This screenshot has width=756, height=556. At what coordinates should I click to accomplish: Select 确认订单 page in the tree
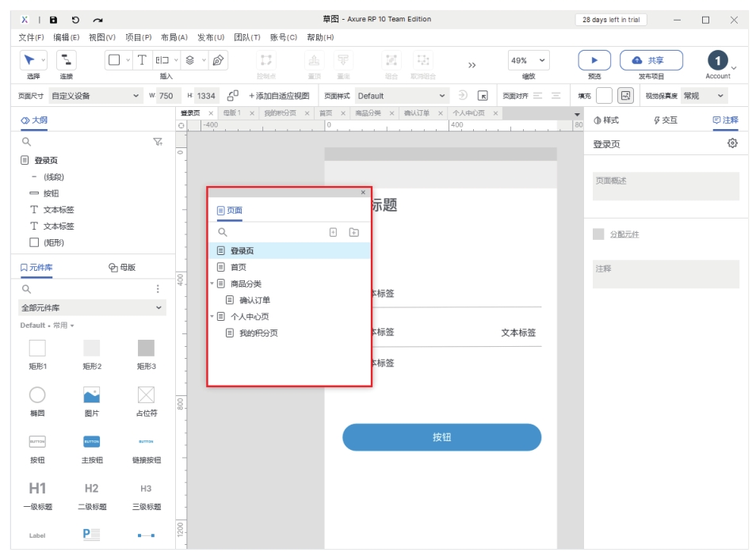(x=254, y=300)
